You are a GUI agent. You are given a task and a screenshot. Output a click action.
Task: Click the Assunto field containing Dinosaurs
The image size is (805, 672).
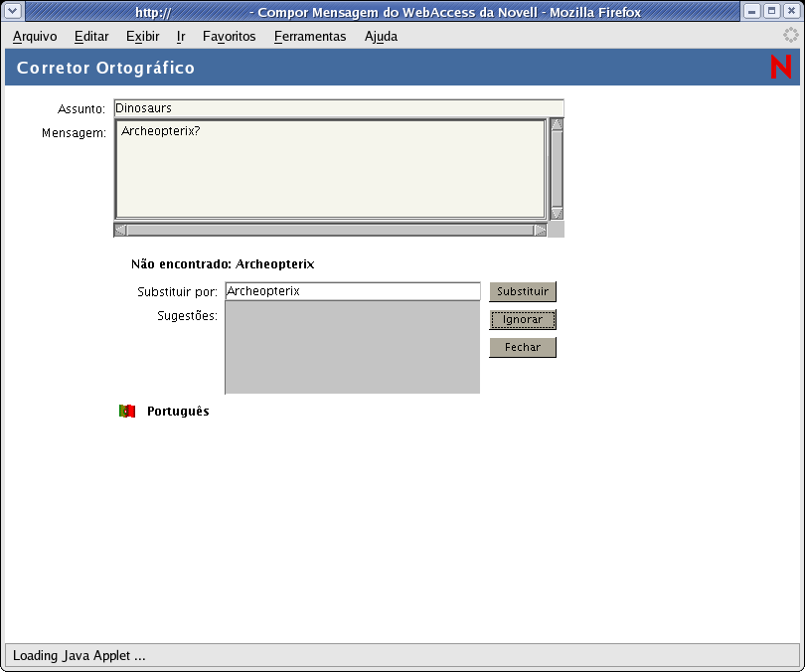(x=339, y=108)
